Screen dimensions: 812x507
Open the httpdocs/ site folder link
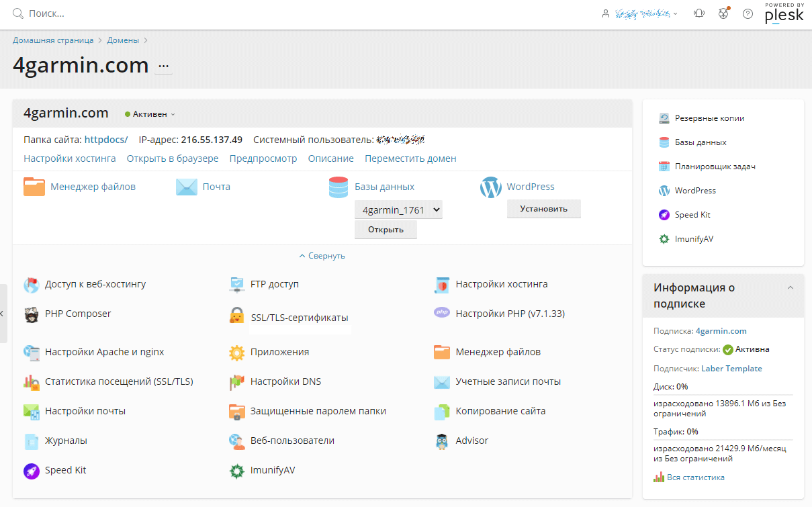click(x=106, y=140)
